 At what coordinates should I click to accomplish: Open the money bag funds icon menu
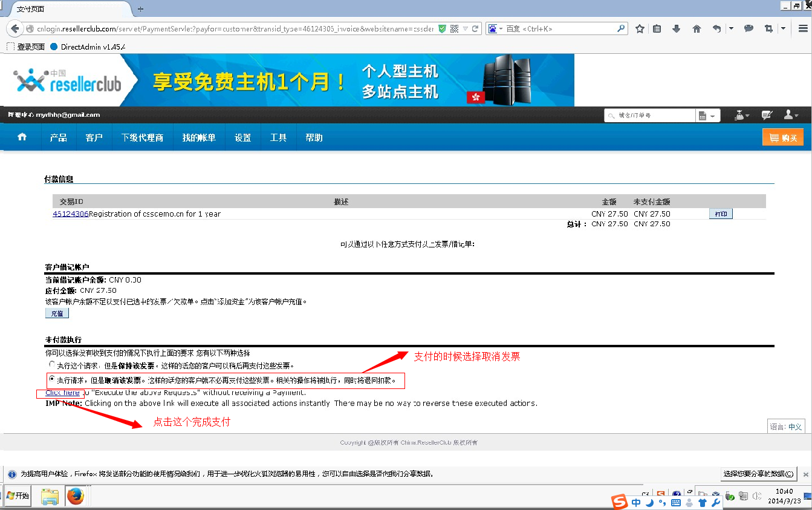tap(741, 115)
